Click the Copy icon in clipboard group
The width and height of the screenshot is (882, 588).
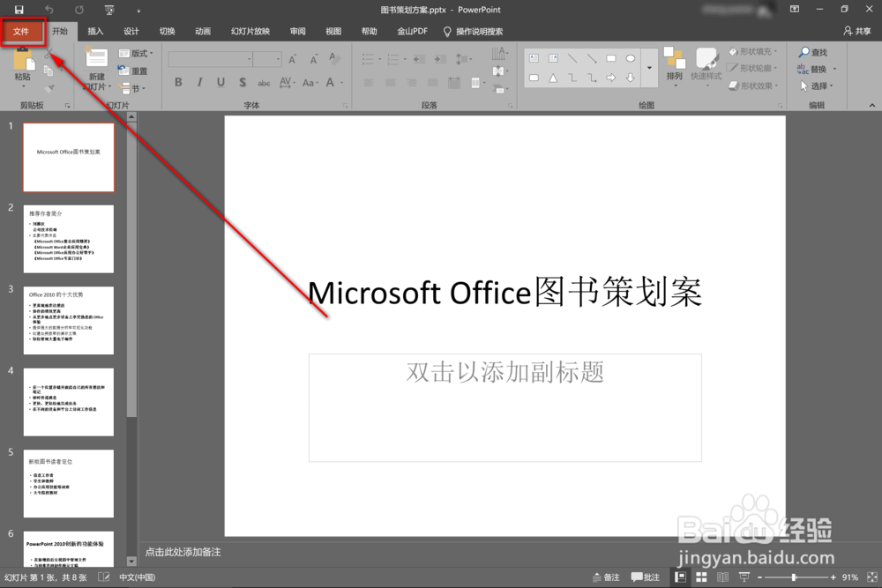pos(49,71)
